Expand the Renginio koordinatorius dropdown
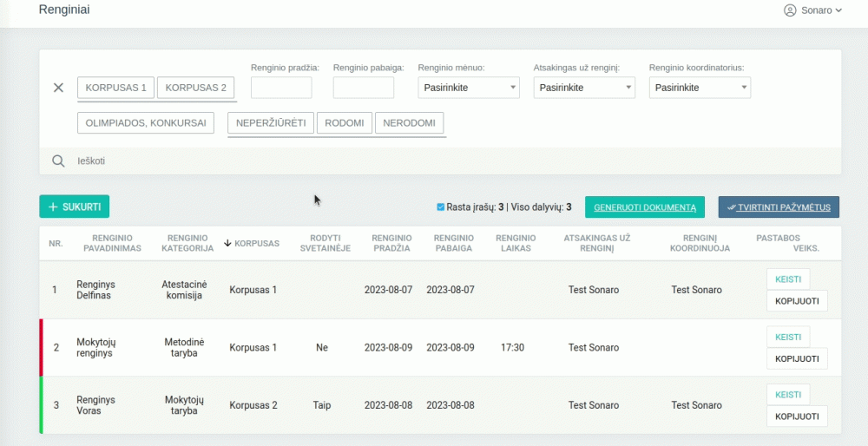This screenshot has height=446, width=868. point(700,88)
